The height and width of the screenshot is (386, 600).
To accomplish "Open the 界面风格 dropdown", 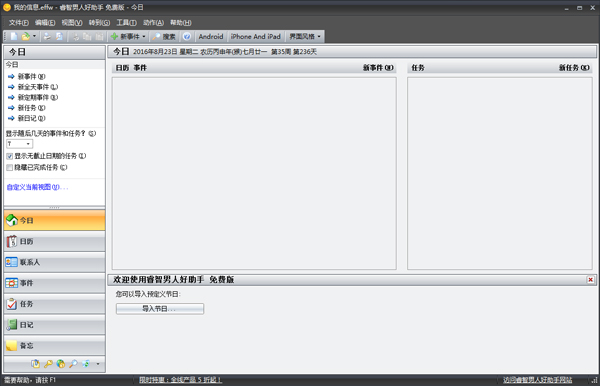I will pyautogui.click(x=305, y=36).
